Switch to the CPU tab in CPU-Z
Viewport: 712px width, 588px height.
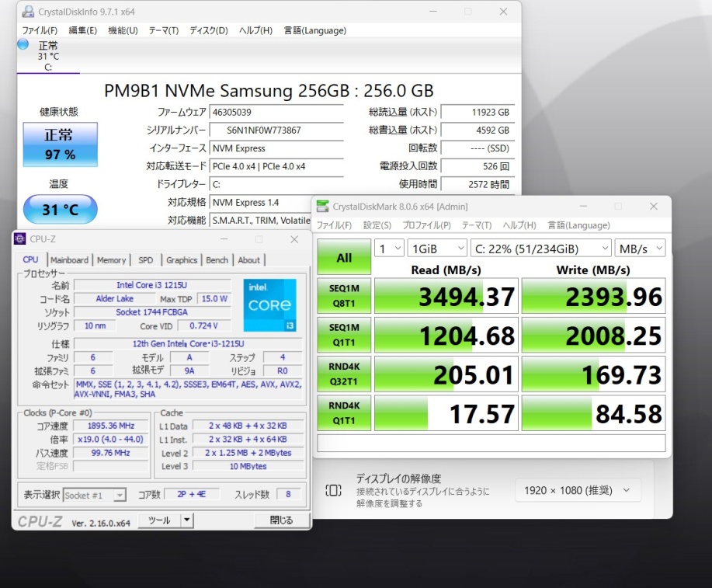[x=30, y=259]
